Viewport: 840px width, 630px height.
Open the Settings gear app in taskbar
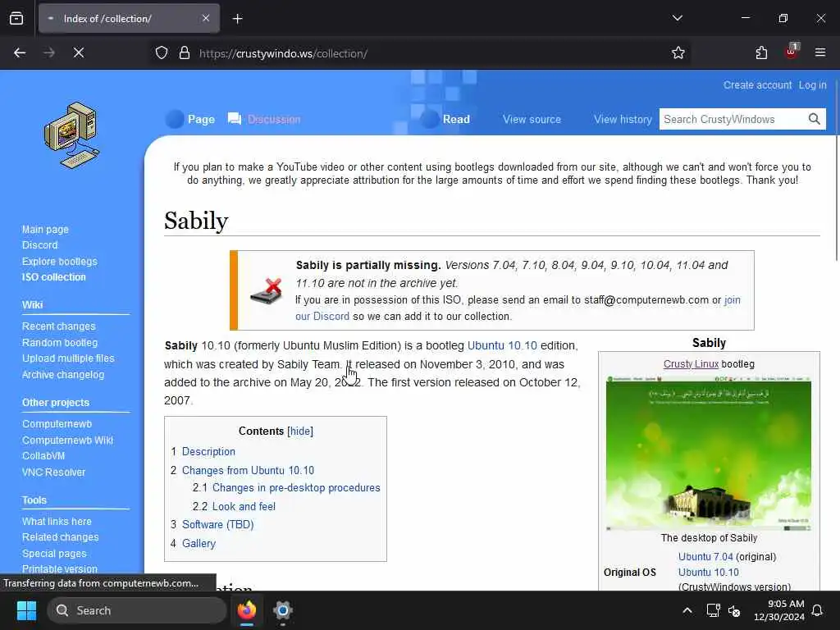coord(282,610)
